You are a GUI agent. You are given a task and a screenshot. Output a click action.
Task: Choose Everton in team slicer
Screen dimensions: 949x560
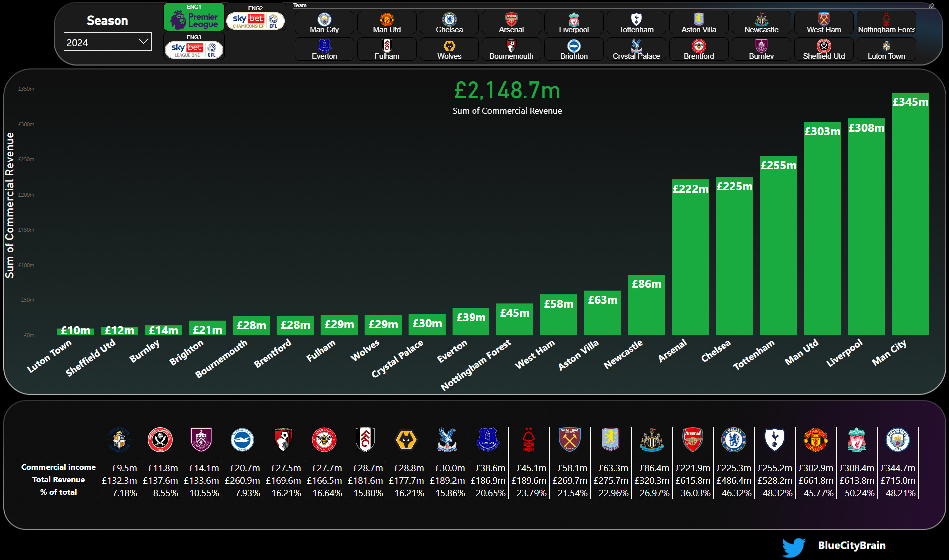tap(324, 49)
